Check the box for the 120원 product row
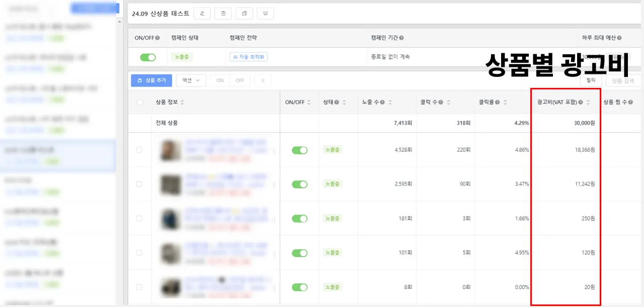 (x=139, y=253)
